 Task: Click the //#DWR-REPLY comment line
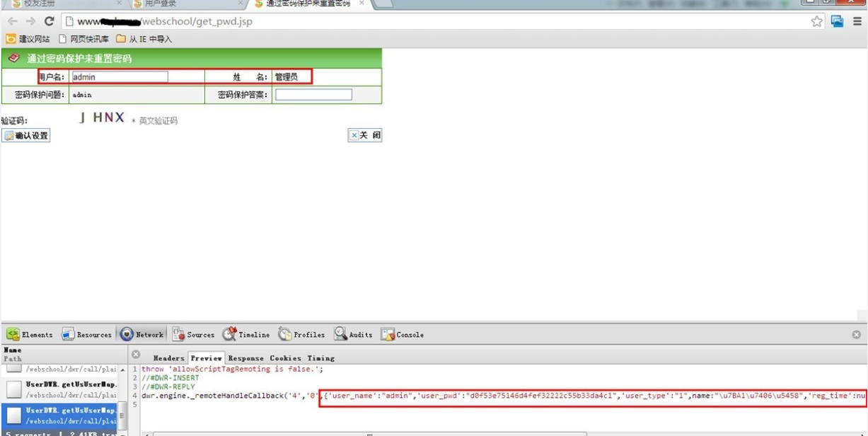coord(168,387)
